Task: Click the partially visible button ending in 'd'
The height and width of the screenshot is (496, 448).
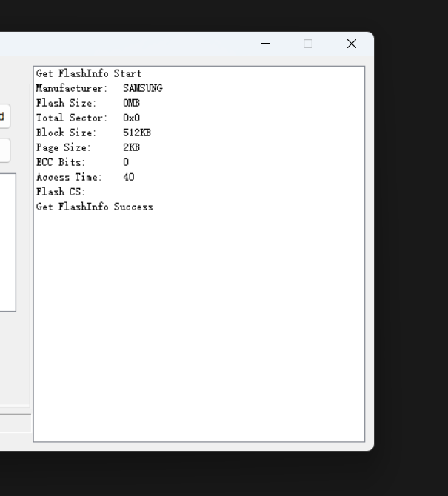Action: click(x=4, y=116)
